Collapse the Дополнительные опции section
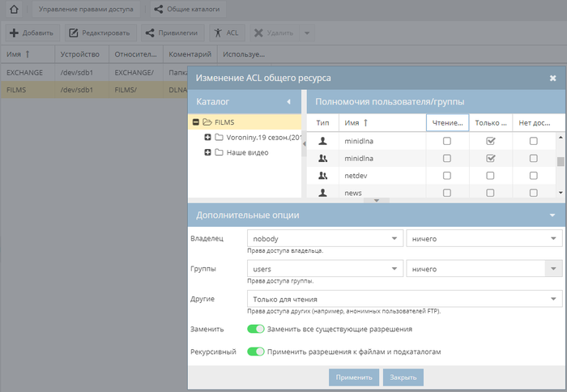567x392 pixels. (x=552, y=215)
